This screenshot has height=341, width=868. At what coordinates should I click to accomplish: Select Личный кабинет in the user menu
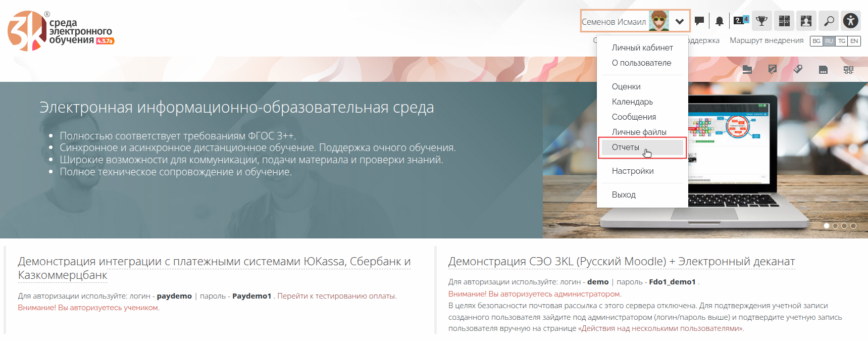point(642,47)
